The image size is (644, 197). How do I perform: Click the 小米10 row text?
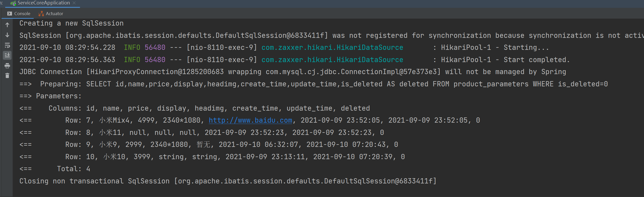tap(114, 157)
